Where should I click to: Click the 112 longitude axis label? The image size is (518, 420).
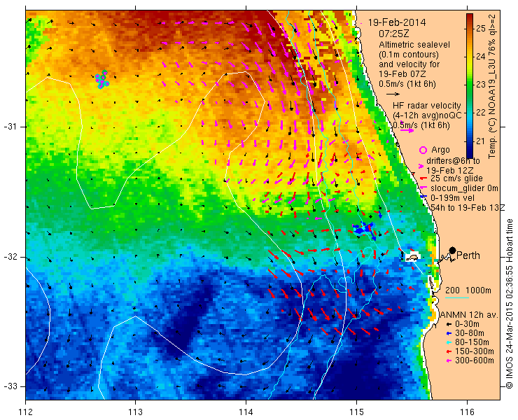26,412
